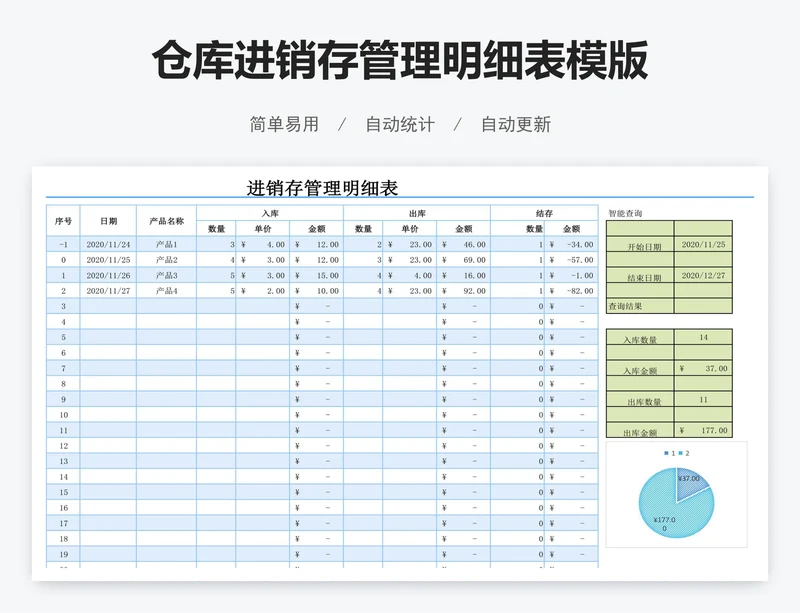Select the 产品4 name cell
Viewport: 800px width, 613px height.
[x=166, y=291]
